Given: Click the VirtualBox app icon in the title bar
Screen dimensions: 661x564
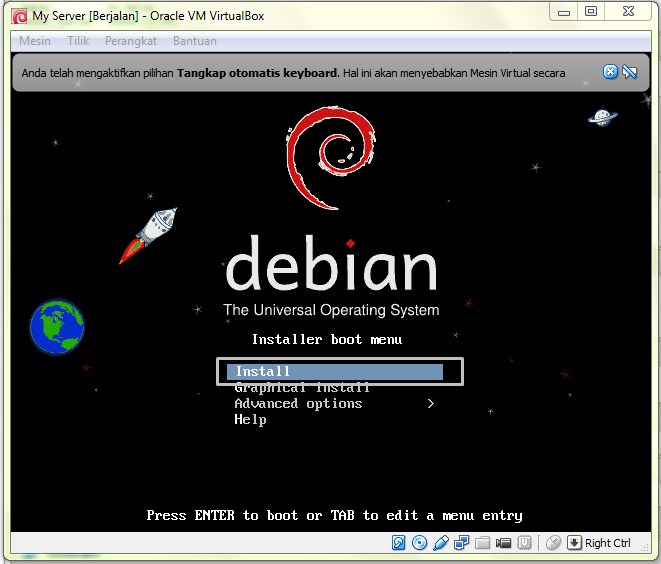Looking at the screenshot, I should coord(20,16).
